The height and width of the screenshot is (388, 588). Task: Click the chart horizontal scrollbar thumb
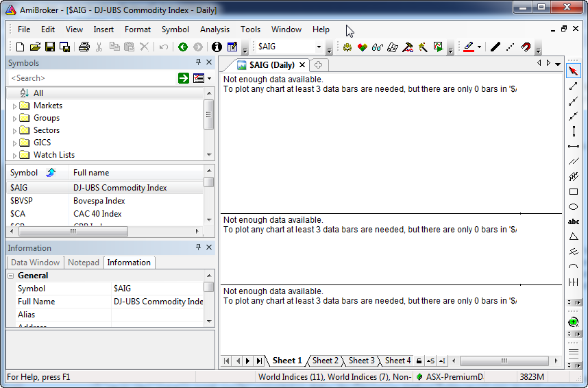[504, 361]
